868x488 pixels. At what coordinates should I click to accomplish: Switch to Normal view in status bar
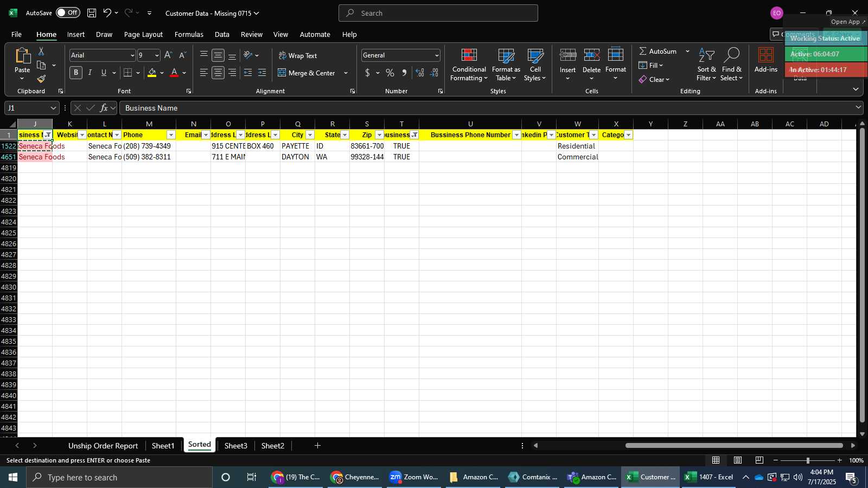716,460
